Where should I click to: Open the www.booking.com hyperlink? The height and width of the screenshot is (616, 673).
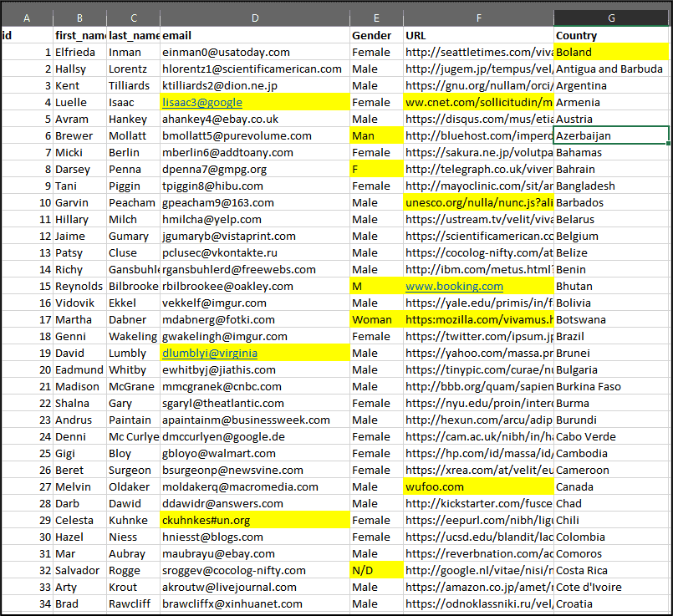click(x=454, y=287)
